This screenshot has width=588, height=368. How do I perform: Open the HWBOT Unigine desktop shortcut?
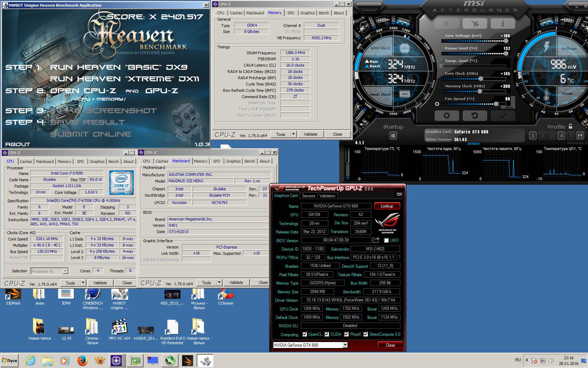pos(119,299)
